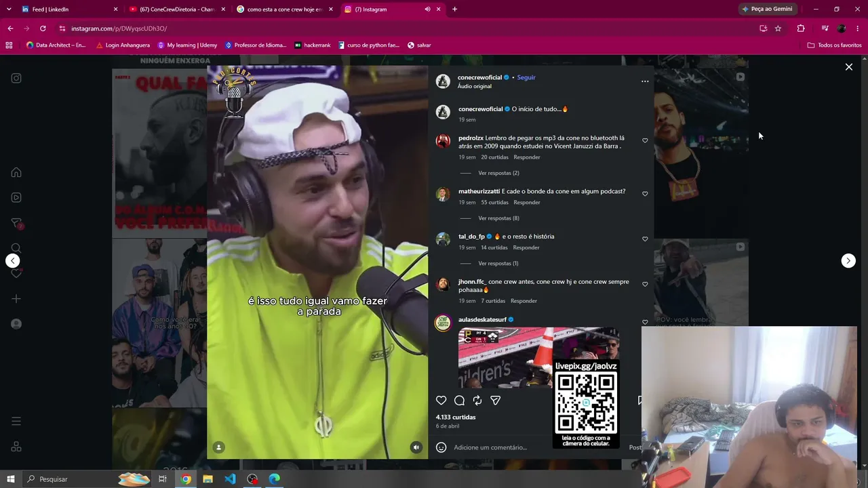Close the Instagram post overlay

point(848,67)
